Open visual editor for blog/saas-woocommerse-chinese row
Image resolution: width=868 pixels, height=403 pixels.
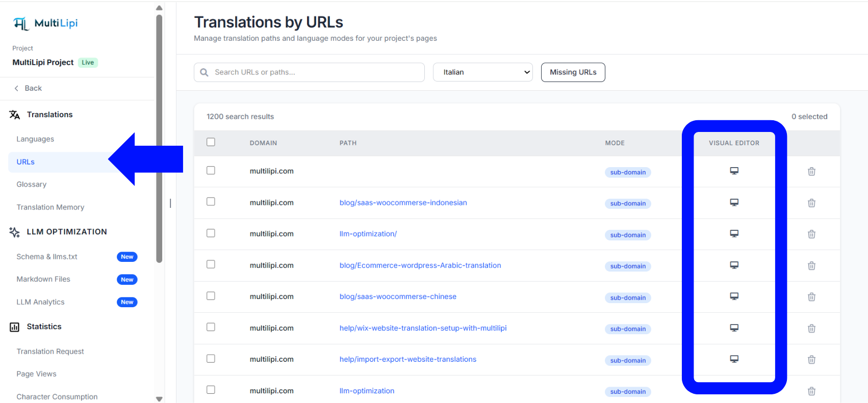pyautogui.click(x=734, y=297)
